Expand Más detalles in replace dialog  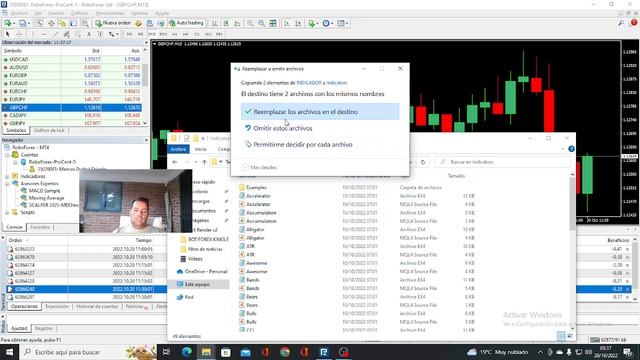click(259, 167)
